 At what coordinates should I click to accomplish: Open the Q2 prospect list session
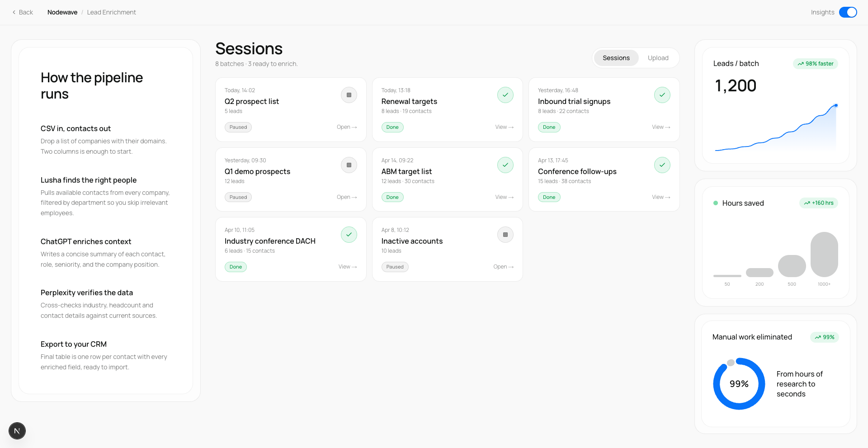pos(346,127)
